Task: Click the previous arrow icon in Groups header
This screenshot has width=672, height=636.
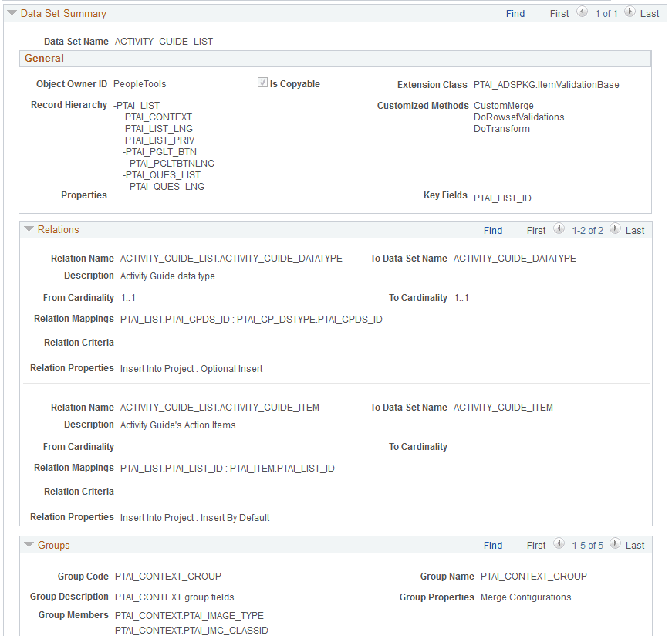Action: (x=559, y=544)
